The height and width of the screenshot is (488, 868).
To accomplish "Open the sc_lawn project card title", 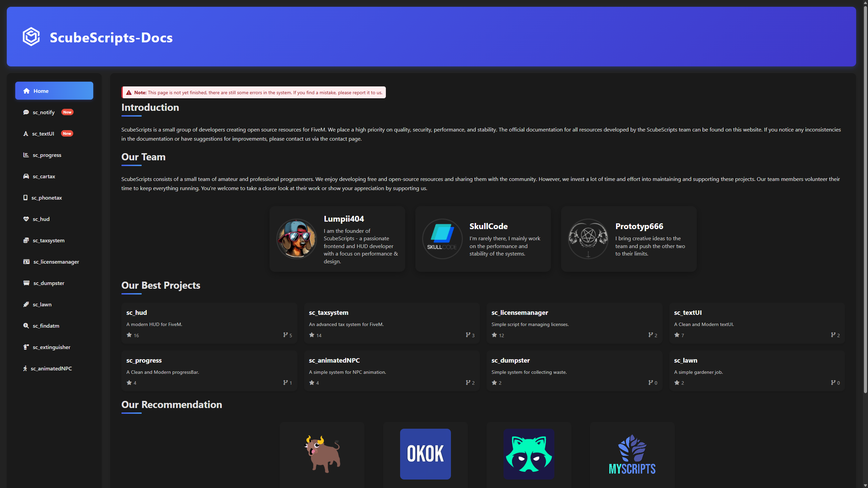I will click(686, 360).
